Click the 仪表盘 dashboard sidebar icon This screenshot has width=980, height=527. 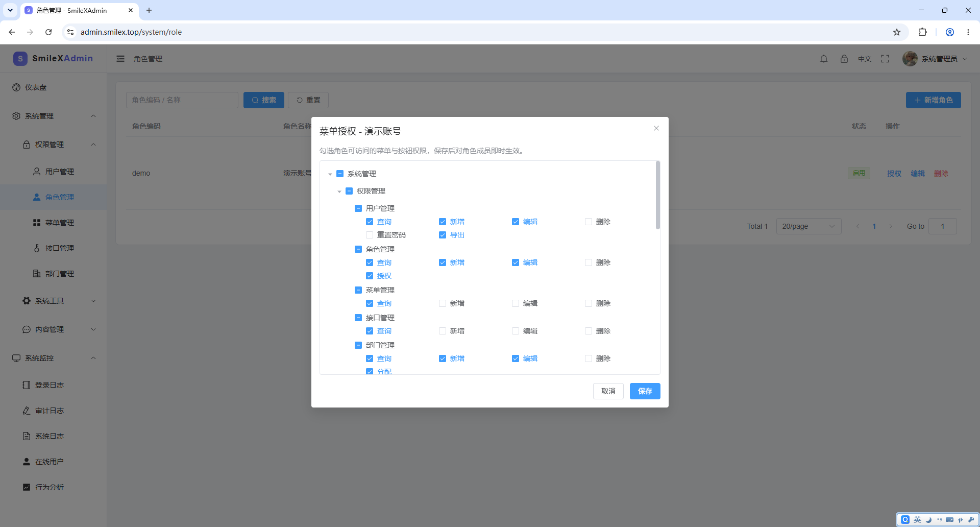(x=16, y=87)
